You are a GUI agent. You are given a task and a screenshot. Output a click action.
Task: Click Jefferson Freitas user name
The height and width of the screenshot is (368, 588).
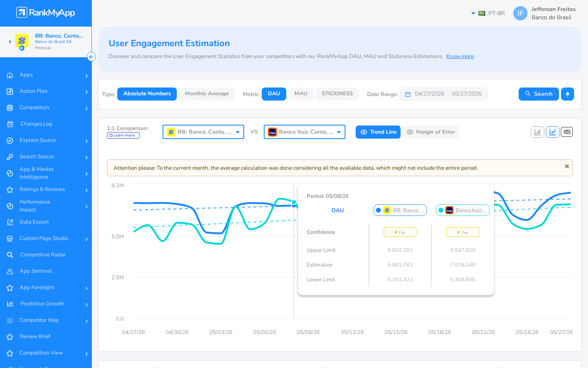pos(553,9)
